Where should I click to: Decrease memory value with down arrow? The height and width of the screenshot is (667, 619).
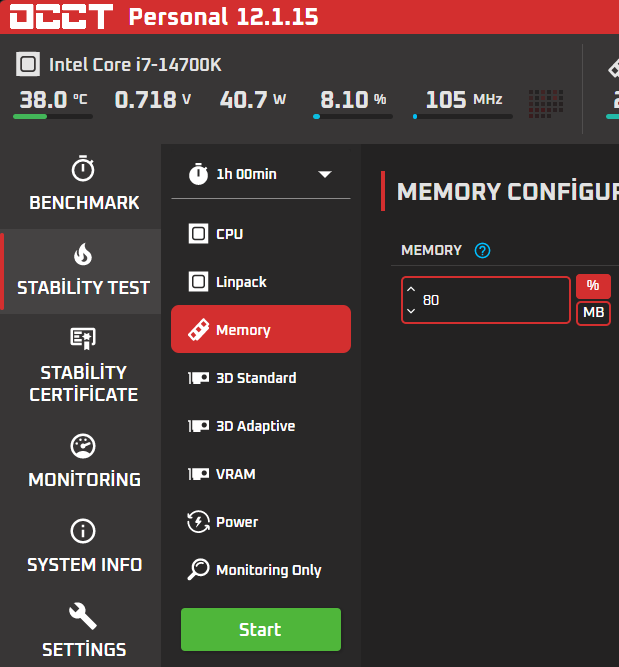[411, 311]
